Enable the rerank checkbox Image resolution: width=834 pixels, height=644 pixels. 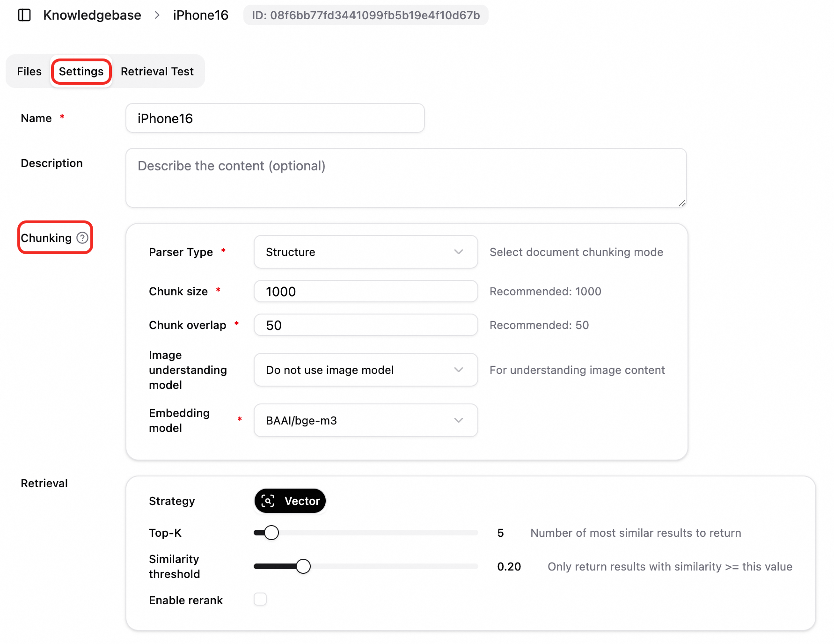(260, 599)
